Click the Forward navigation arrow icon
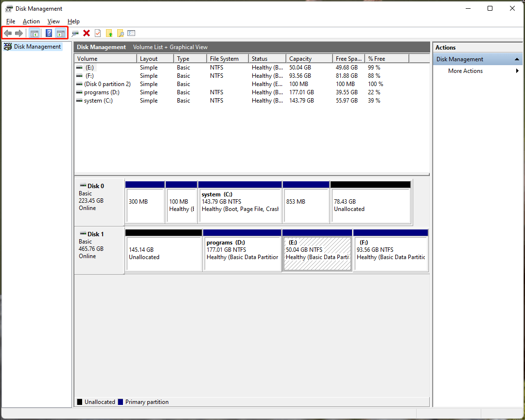 tap(19, 33)
